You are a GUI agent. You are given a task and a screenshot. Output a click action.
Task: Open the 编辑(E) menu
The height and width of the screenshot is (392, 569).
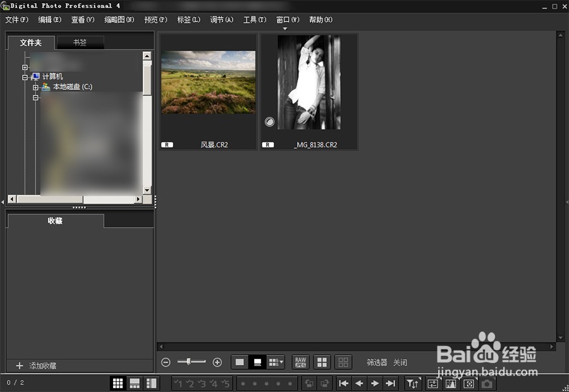tap(50, 20)
